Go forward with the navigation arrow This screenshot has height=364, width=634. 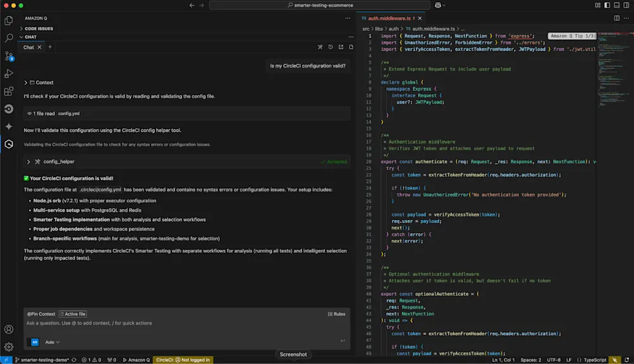tap(202, 5)
